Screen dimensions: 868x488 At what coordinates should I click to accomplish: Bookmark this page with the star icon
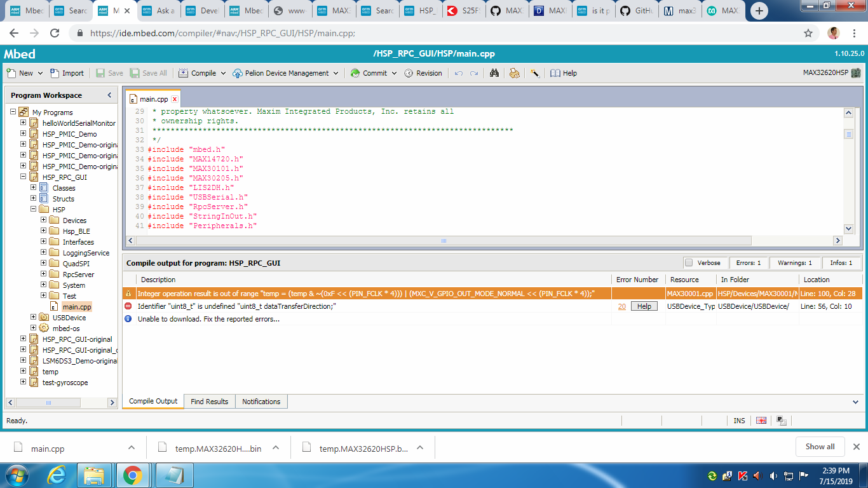pos(808,33)
